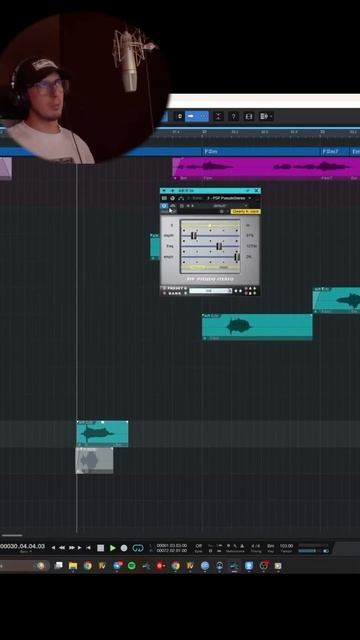Click the timecode position display

coord(22,546)
